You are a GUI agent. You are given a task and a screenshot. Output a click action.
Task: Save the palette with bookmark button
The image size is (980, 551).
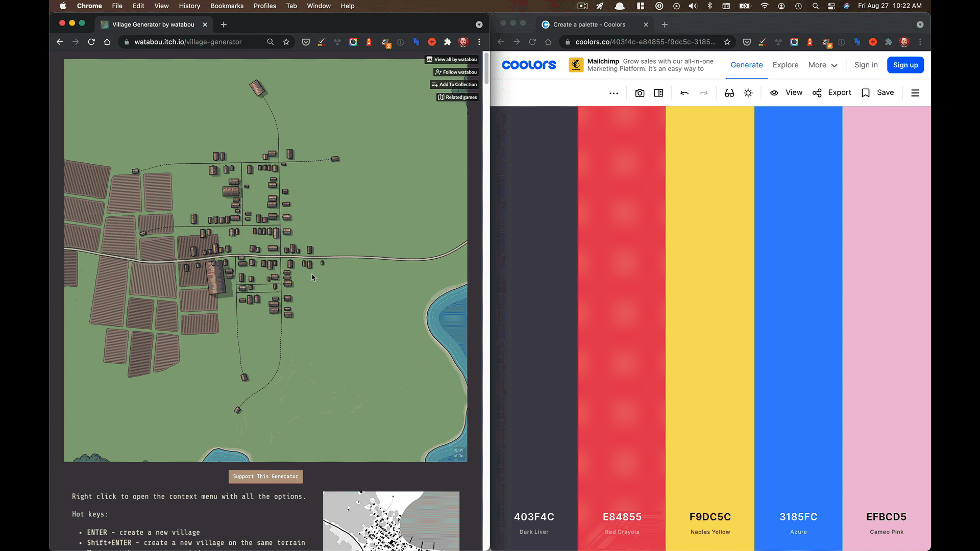click(x=878, y=92)
